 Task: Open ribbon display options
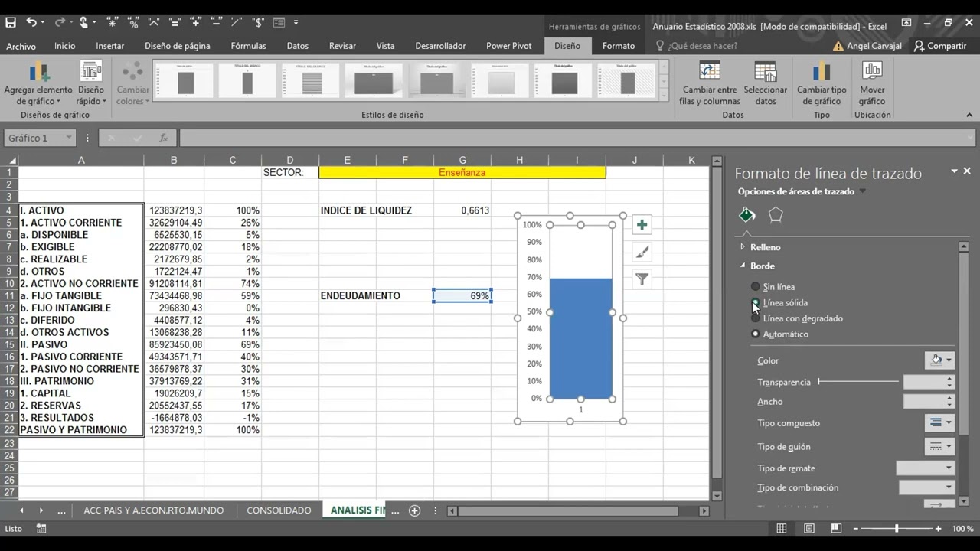[x=906, y=24]
